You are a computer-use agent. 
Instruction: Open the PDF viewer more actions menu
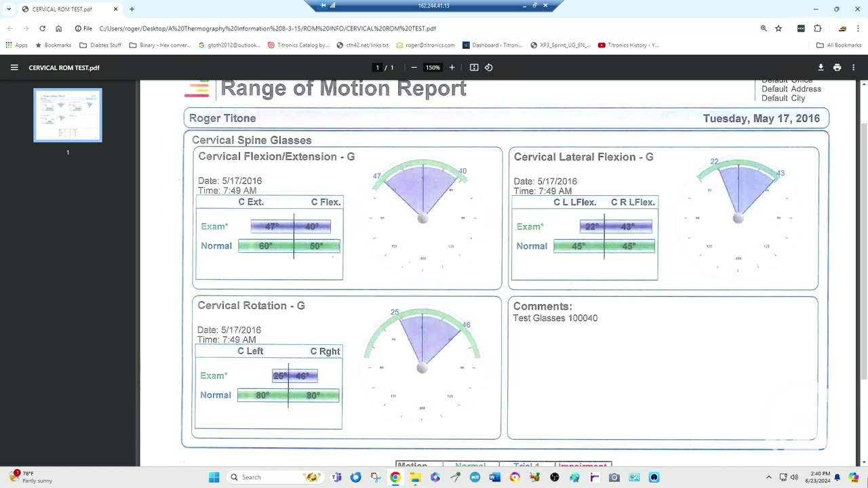(x=853, y=68)
